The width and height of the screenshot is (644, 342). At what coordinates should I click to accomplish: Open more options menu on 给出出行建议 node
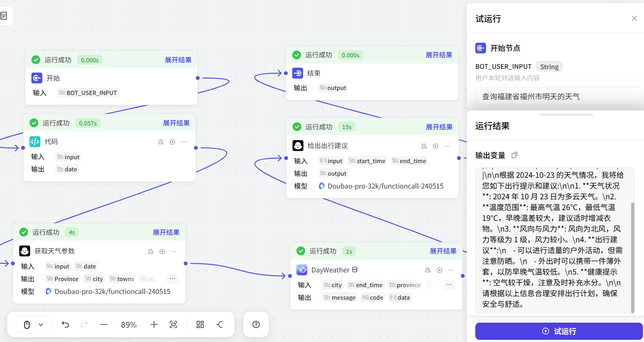point(447,146)
